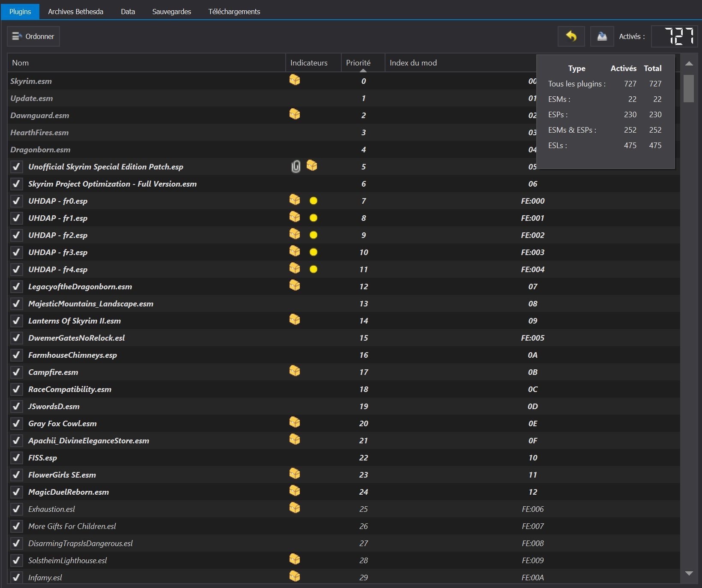Select the Skyrim.esm row

click(344, 81)
